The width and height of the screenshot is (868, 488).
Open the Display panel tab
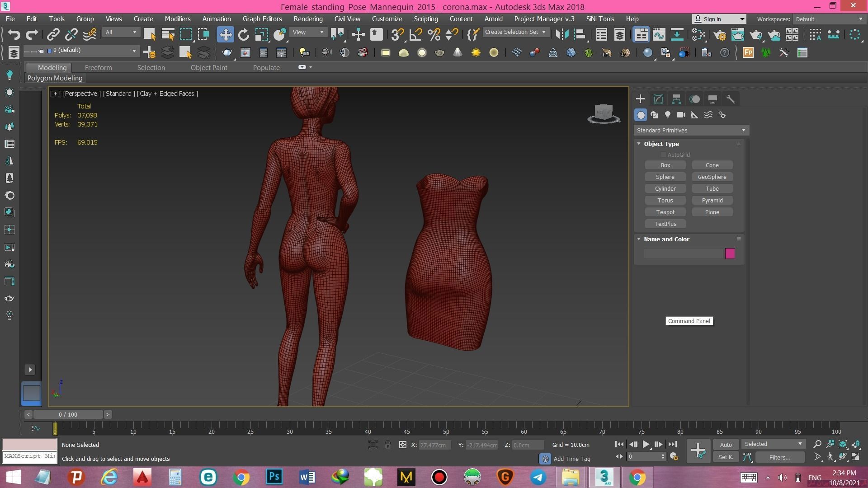(713, 99)
